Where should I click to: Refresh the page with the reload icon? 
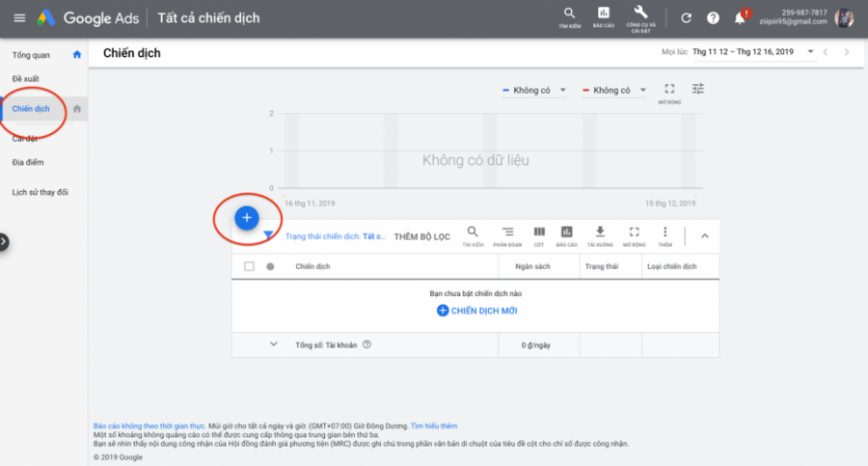tap(686, 18)
